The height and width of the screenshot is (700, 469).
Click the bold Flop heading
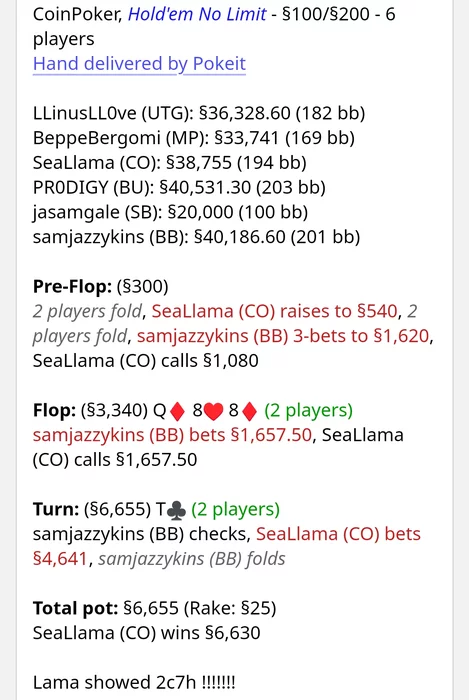[x=54, y=410]
